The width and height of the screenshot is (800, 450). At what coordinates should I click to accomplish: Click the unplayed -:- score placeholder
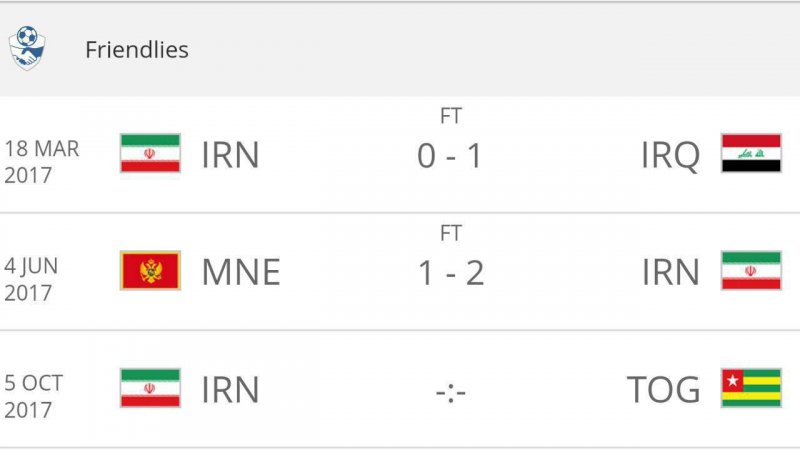450,390
